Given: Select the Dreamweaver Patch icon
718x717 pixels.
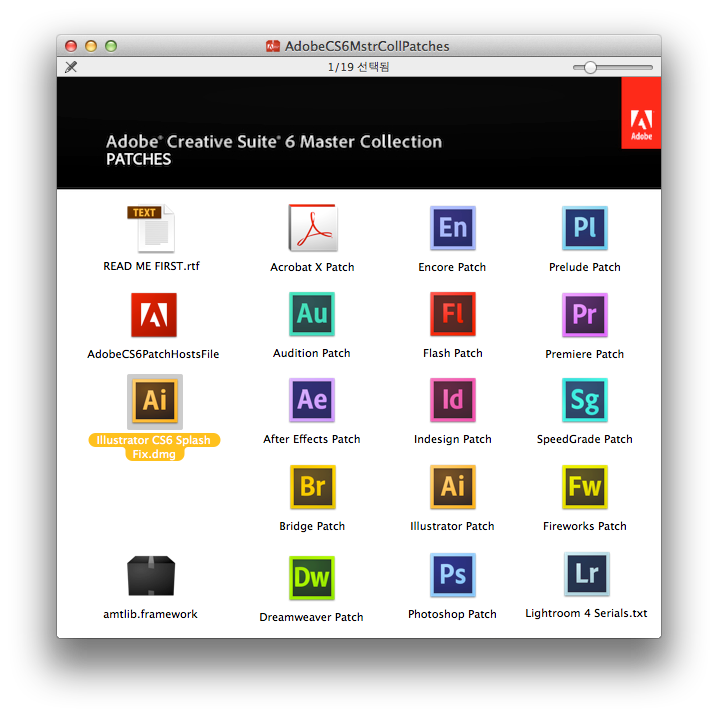Looking at the screenshot, I should [312, 578].
